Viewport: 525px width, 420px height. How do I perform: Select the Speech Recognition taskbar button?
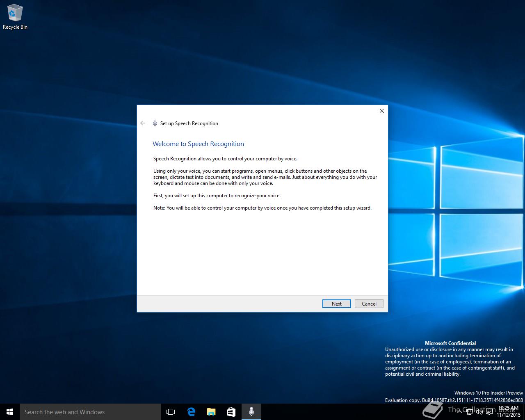(251, 412)
